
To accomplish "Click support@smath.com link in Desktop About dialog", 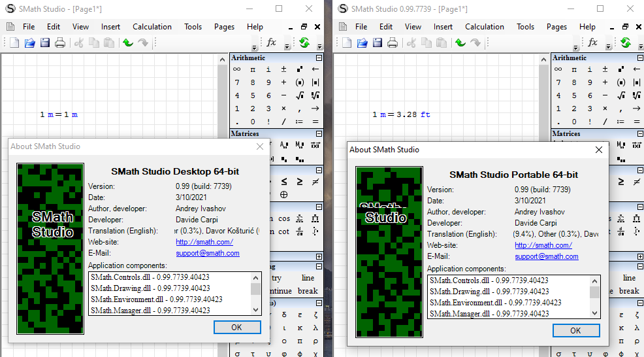I will (207, 253).
